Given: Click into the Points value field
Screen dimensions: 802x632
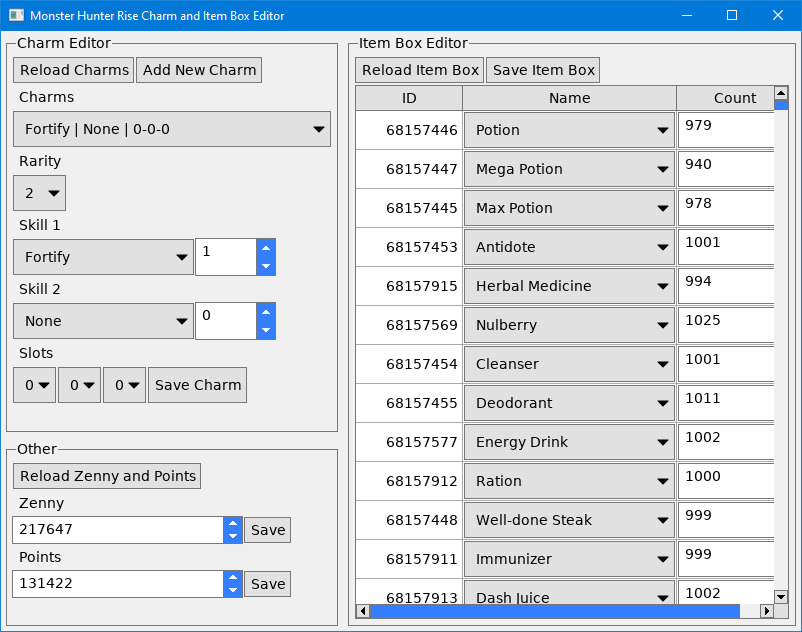Looking at the screenshot, I should 118,584.
